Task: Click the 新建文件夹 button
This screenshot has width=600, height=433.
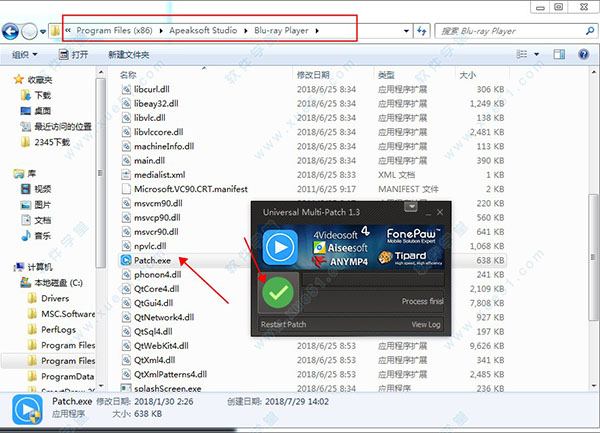Action: [129, 55]
